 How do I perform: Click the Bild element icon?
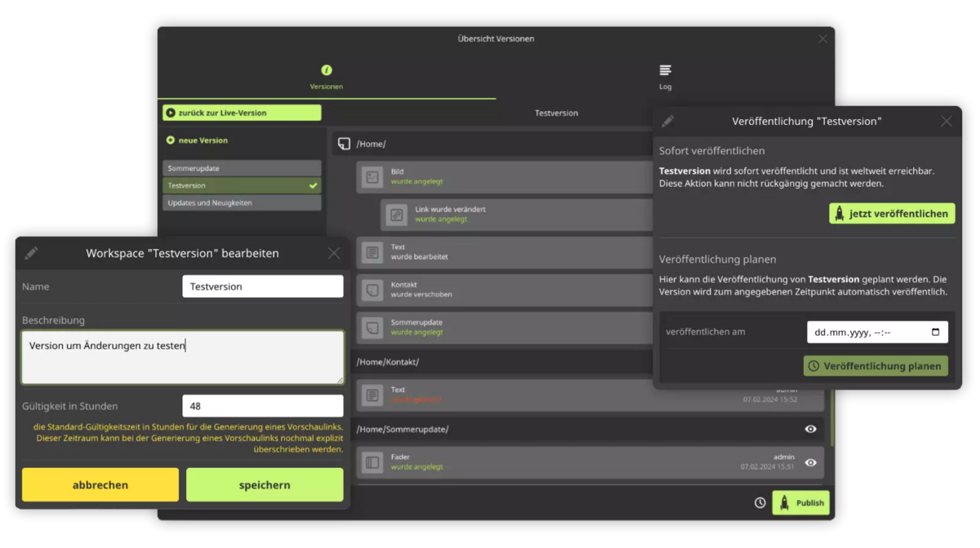(x=372, y=176)
